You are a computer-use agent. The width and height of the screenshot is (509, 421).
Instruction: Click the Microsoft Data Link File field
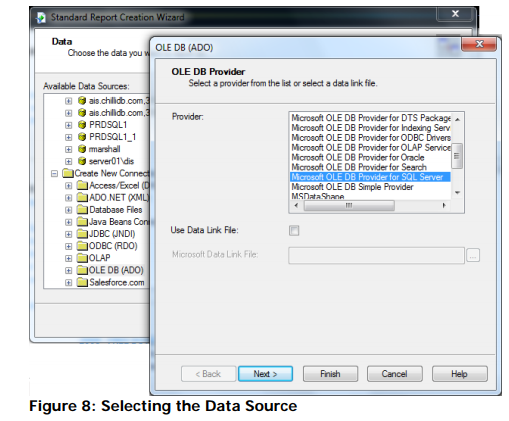pyautogui.click(x=376, y=255)
